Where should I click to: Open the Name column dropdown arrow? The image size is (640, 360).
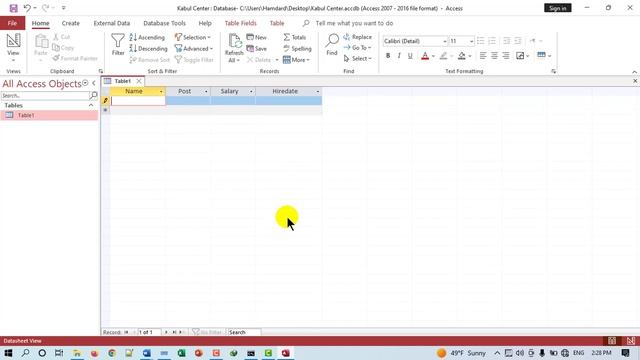(161, 91)
